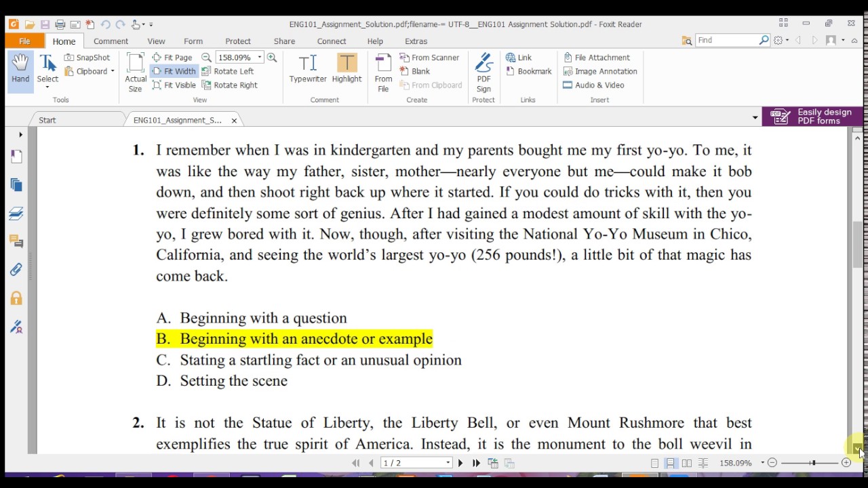The image size is (868, 488).
Task: Print the document from quick access toolbar
Action: coord(60,24)
